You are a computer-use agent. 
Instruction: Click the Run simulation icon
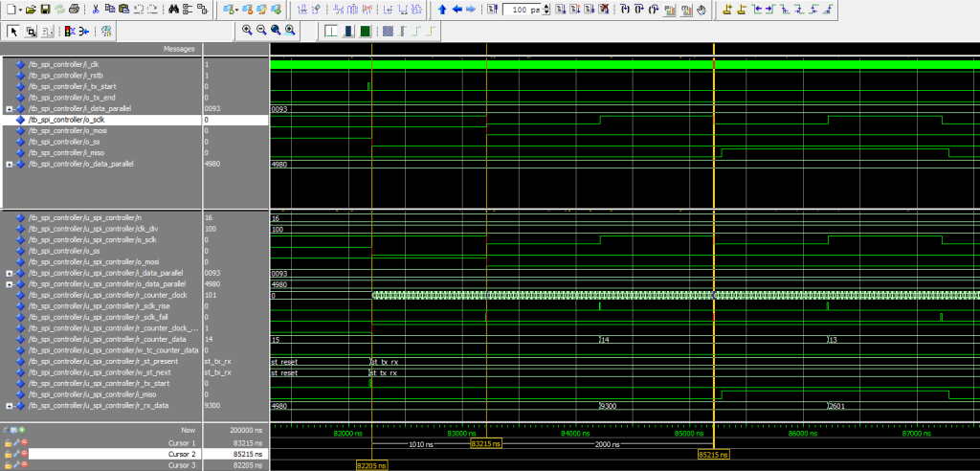tap(560, 10)
